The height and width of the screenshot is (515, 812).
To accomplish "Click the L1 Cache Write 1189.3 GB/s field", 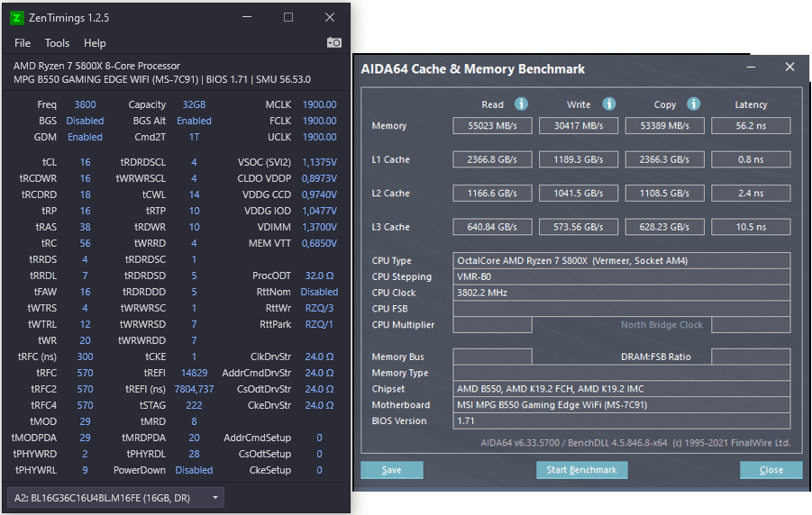I will pyautogui.click(x=579, y=159).
